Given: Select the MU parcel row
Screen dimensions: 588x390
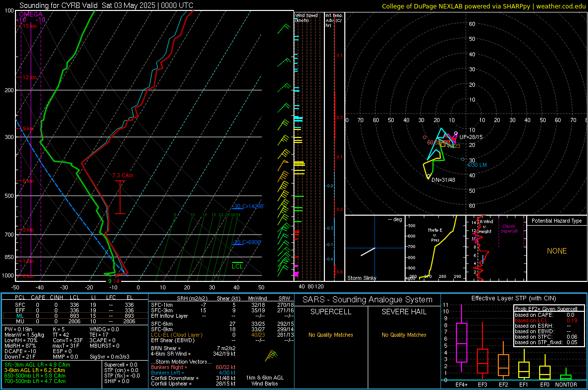Looking at the screenshot, I should 75,321.
